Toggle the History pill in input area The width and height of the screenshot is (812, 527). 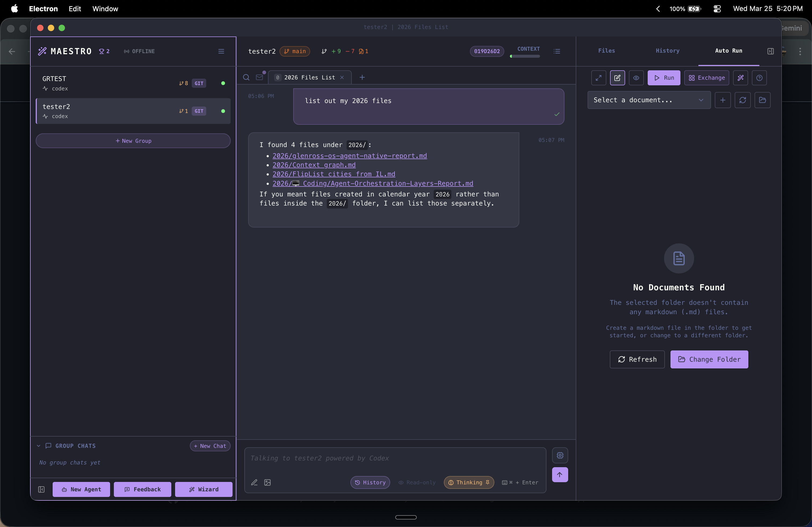[370, 482]
